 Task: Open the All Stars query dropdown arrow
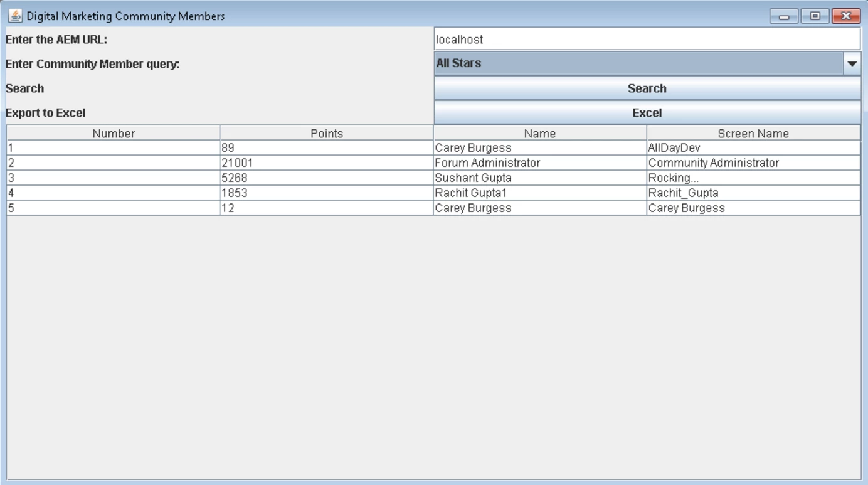pos(852,63)
